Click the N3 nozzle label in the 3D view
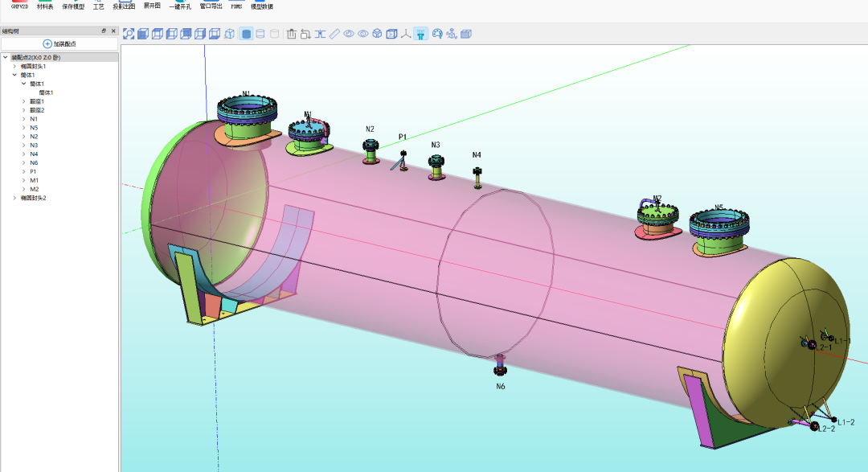This screenshot has width=868, height=472. click(x=436, y=146)
